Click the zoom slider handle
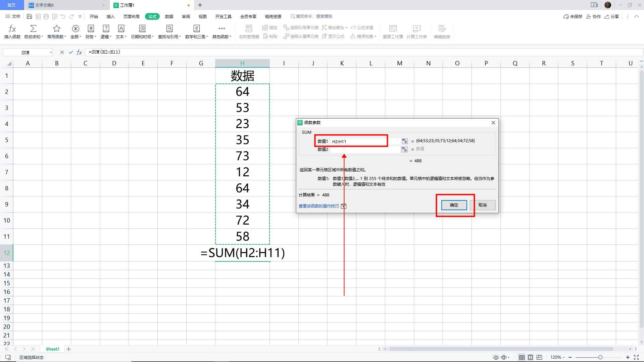The width and height of the screenshot is (644, 362). [x=600, y=357]
